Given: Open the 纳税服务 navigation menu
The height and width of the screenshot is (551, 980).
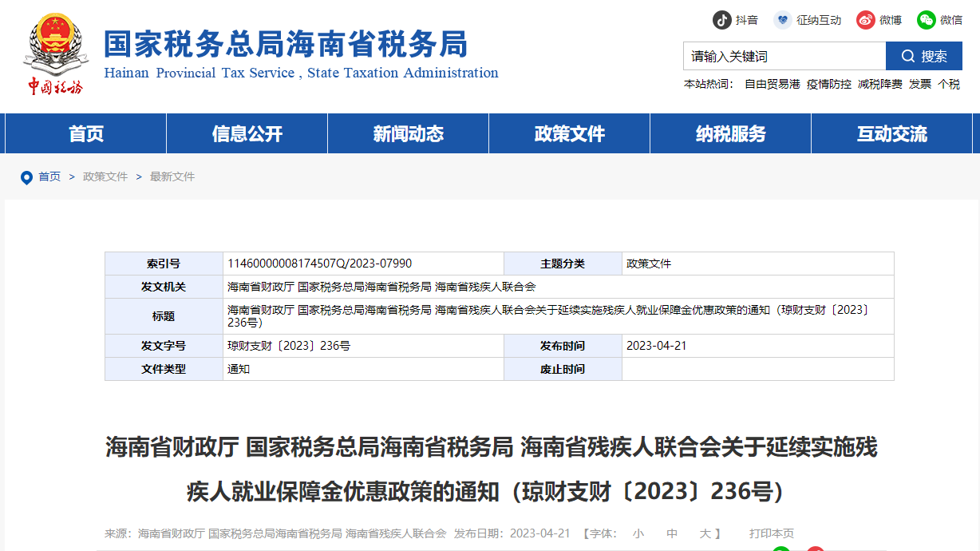Looking at the screenshot, I should [729, 133].
